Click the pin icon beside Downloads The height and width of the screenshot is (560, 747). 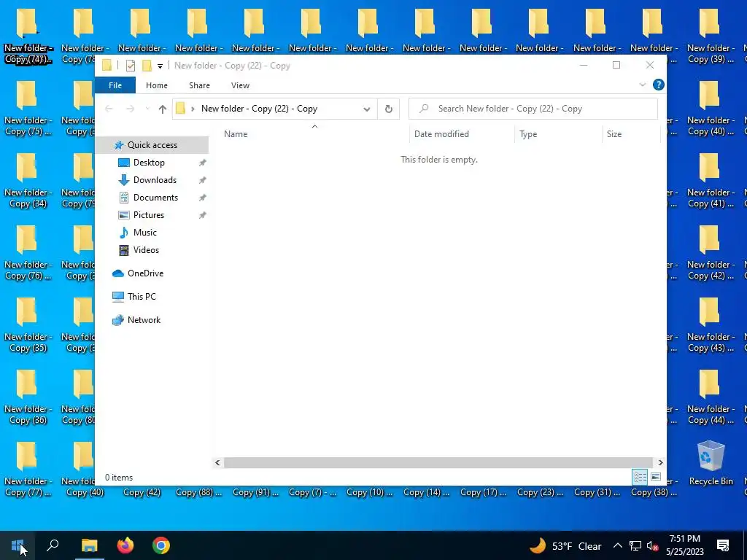203,180
